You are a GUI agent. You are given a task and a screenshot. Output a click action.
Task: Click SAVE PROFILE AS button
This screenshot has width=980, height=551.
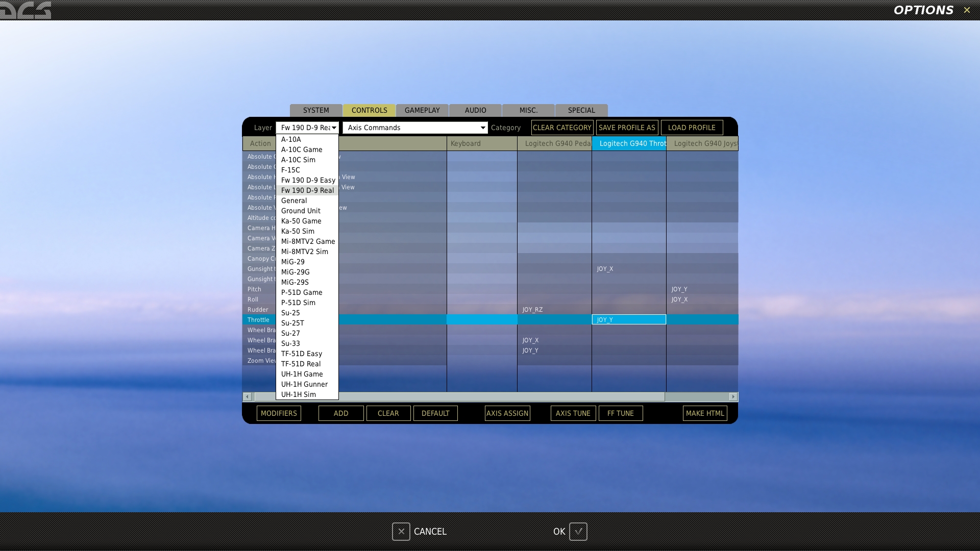[x=627, y=128]
